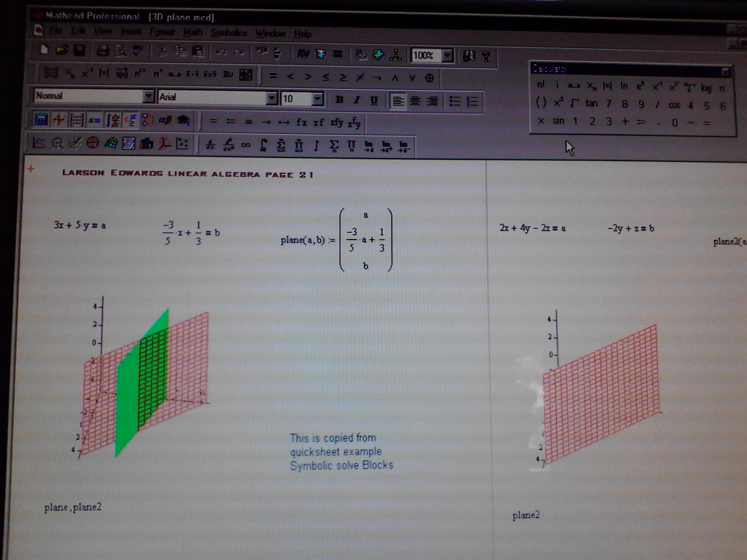Open the Greek symbol palette icon
The image size is (747, 560).
tap(165, 120)
